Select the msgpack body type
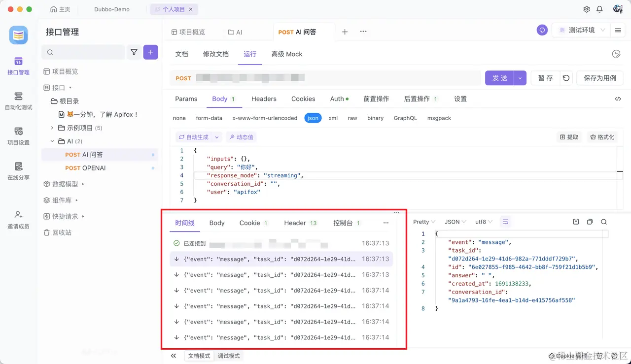The image size is (631, 364). tap(439, 118)
